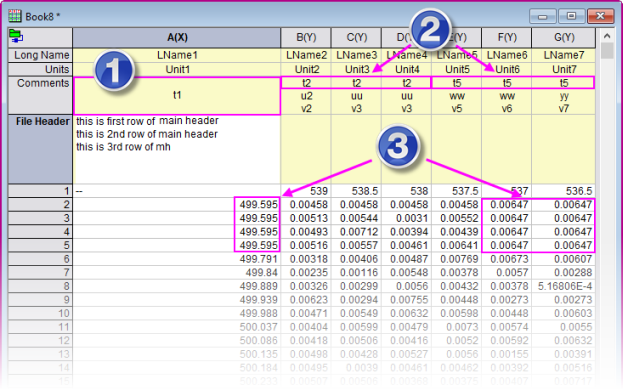
Task: Click the LName7 long name cell
Action: pos(563,55)
